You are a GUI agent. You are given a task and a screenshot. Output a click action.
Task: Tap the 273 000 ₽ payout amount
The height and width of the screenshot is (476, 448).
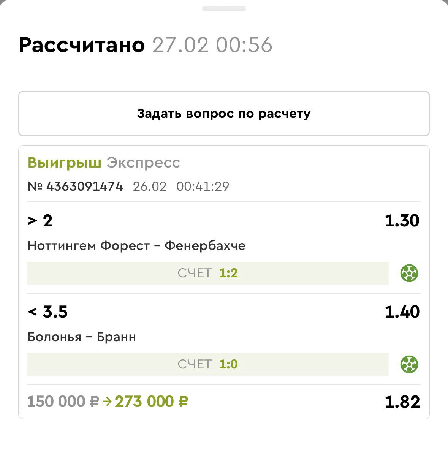(x=151, y=402)
